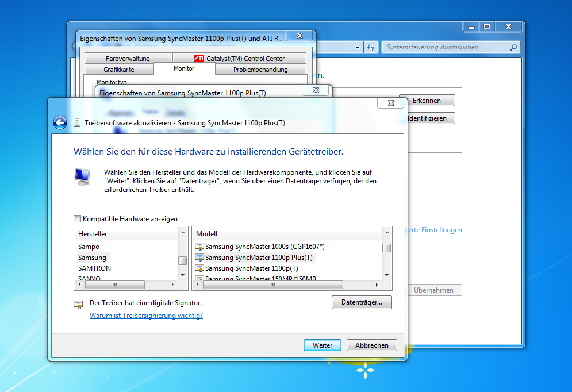Click Modell horizontal scroll-right arrow
The height and width of the screenshot is (392, 572).
pyautogui.click(x=377, y=285)
